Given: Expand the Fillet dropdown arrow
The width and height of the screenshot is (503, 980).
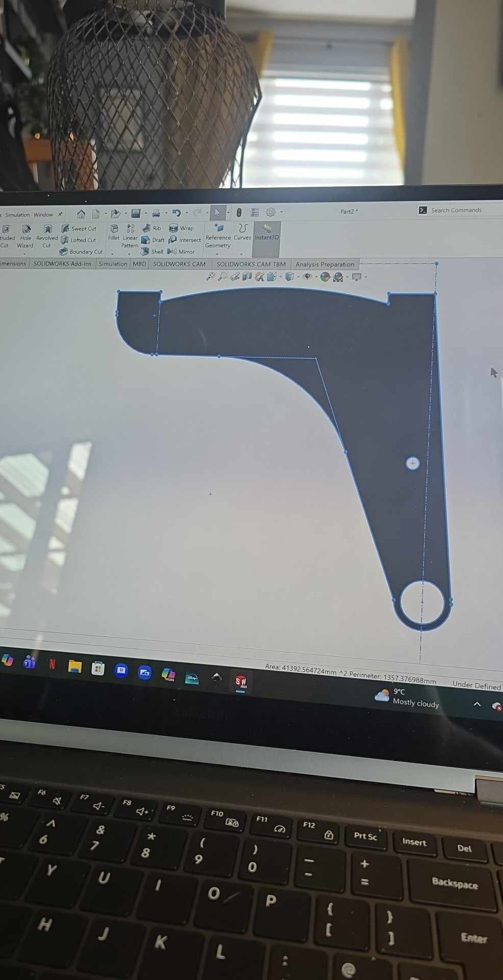Looking at the screenshot, I should (x=113, y=254).
